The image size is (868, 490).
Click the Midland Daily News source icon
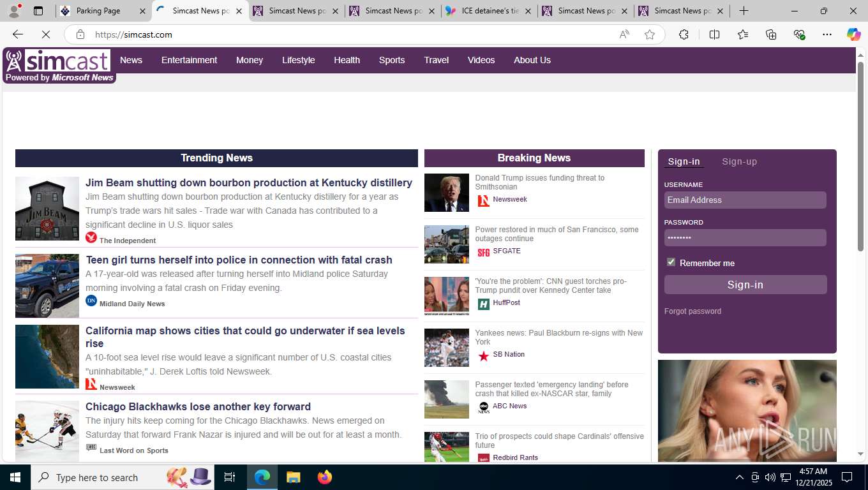click(91, 301)
